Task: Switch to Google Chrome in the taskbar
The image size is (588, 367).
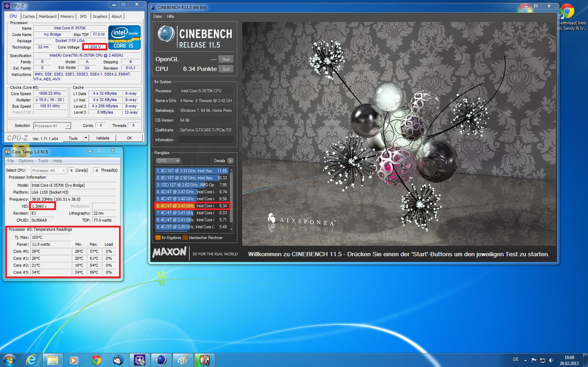Action: pos(96,360)
